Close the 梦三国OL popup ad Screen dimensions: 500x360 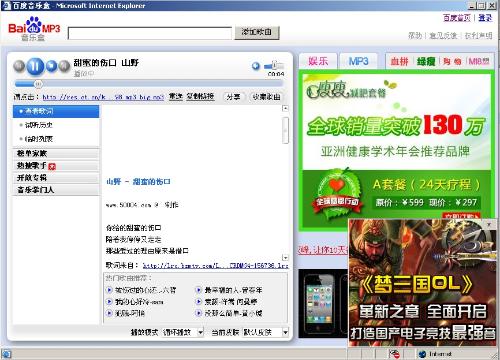(489, 224)
